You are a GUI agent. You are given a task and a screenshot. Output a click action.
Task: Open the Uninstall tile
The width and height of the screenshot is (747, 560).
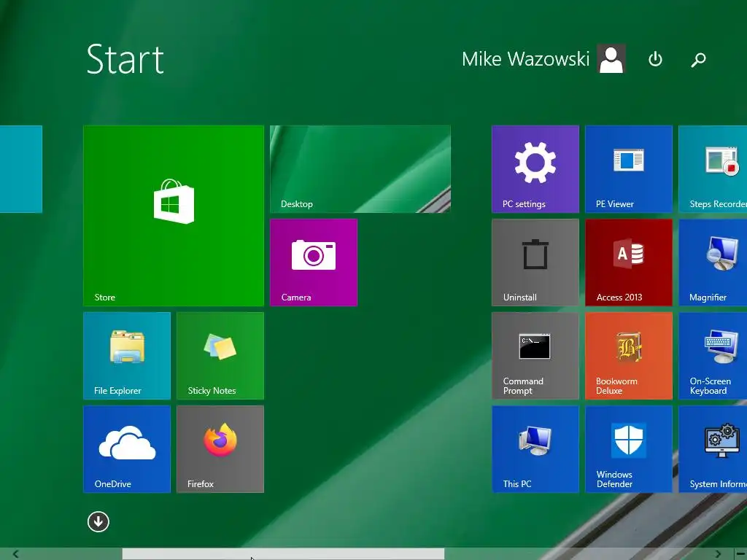tap(535, 262)
